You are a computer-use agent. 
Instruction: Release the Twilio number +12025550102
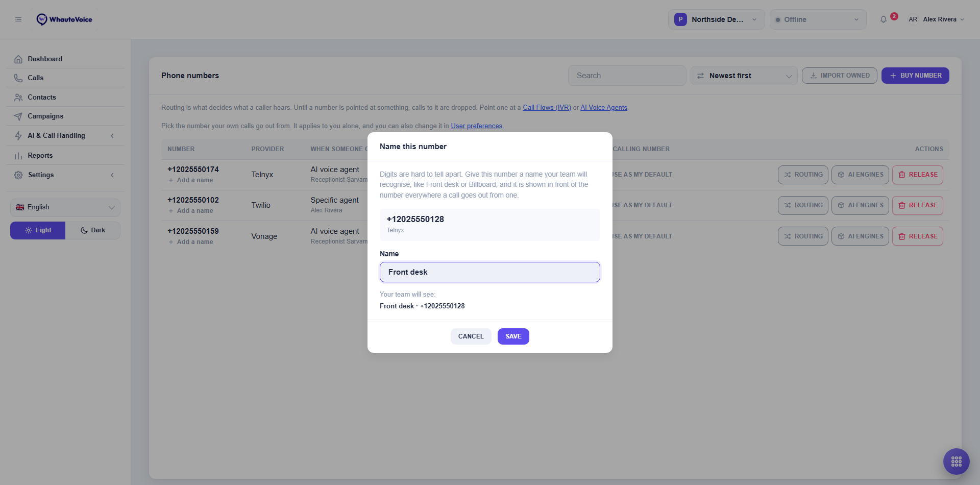coord(917,205)
